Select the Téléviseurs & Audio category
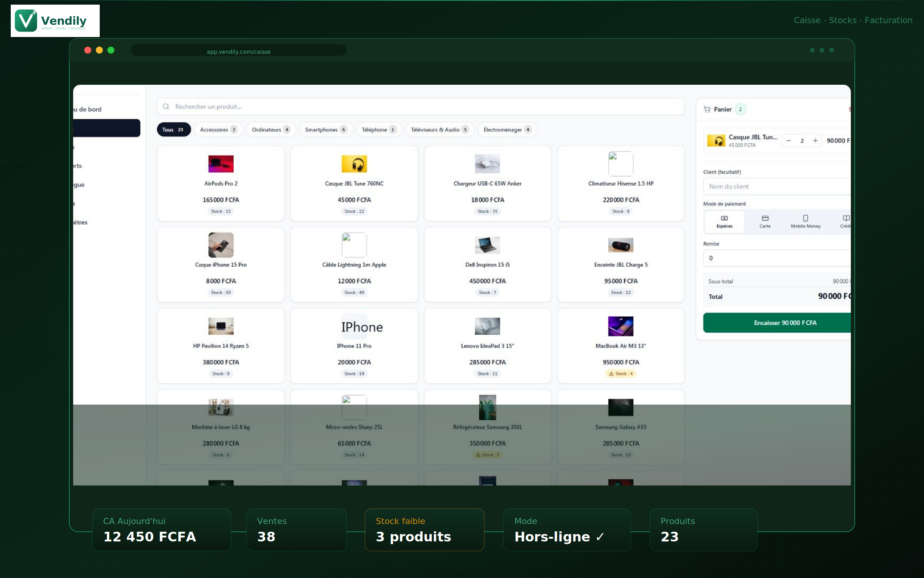The width and height of the screenshot is (924, 578). pyautogui.click(x=440, y=130)
